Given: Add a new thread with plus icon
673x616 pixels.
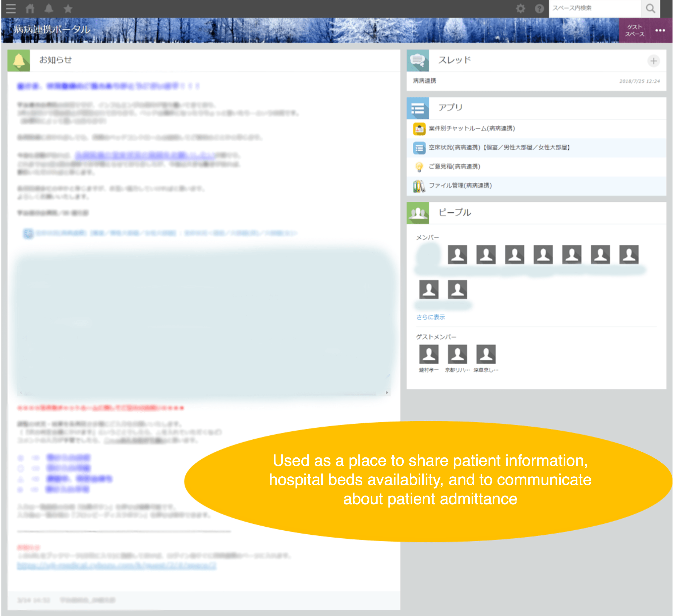Looking at the screenshot, I should point(653,61).
